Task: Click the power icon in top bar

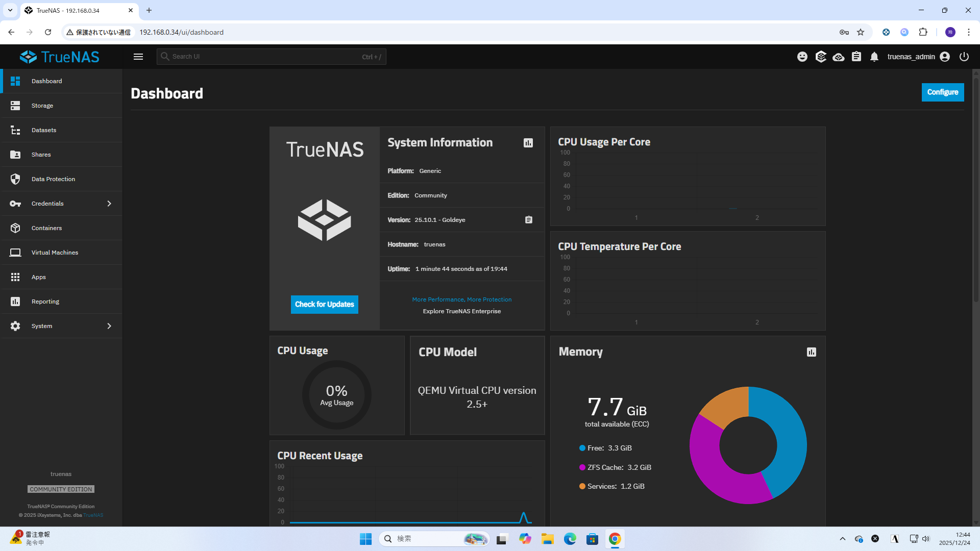Action: tap(964, 57)
